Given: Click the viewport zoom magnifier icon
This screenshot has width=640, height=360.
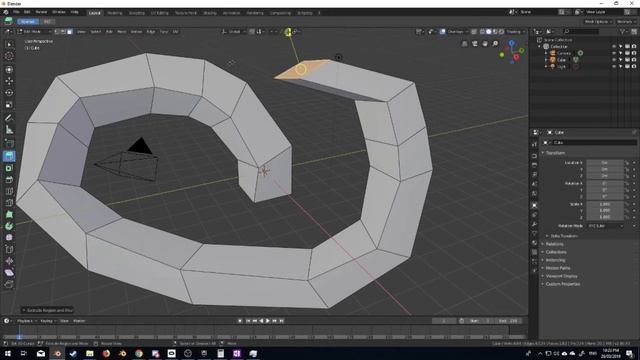Looking at the screenshot, I should click(x=495, y=44).
